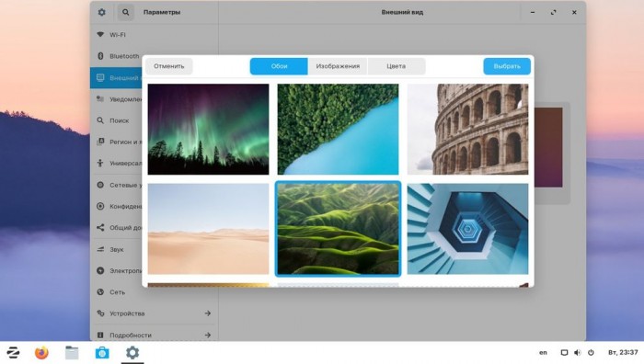
Task: Select the desert dunes wallpaper
Action: click(208, 229)
